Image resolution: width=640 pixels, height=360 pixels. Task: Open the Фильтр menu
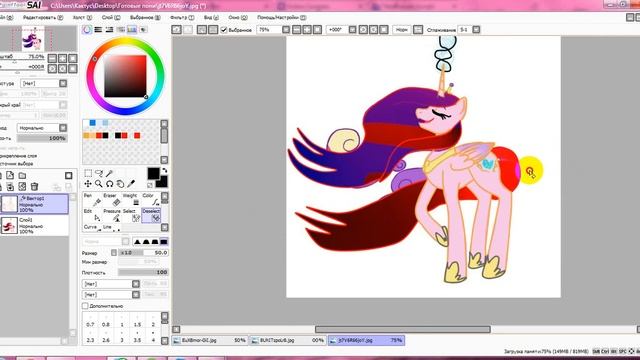click(182, 18)
